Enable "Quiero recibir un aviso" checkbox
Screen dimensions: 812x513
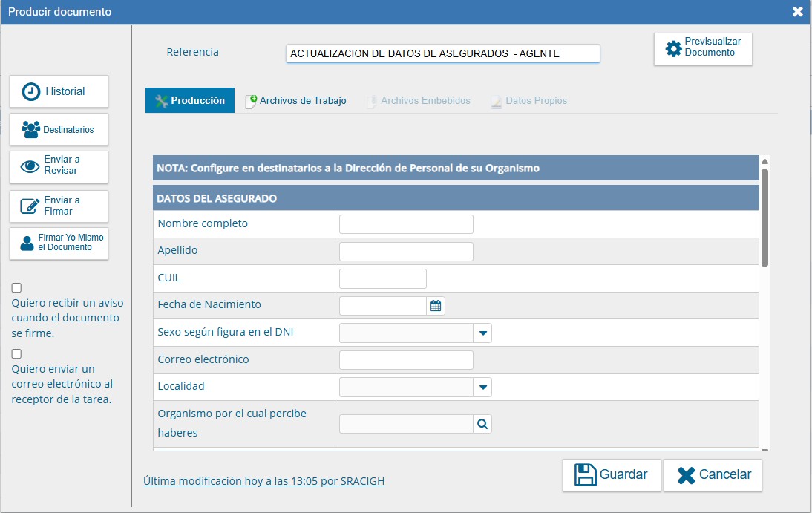click(16, 287)
